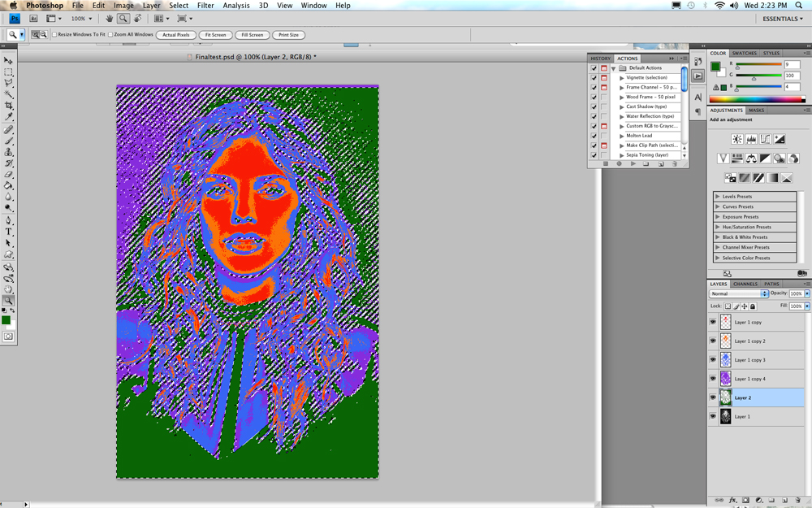Pick the Polygonal Lasso tool
Screen dimensions: 812x508
tap(8, 83)
